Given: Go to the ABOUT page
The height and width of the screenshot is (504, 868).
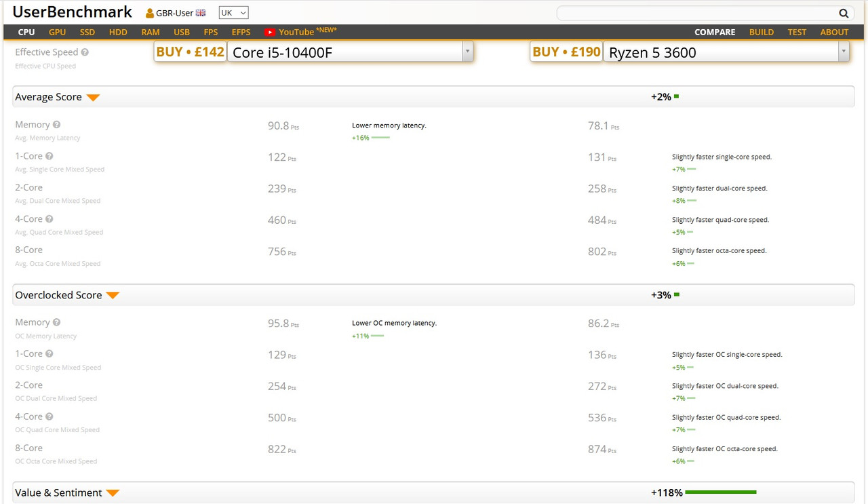Looking at the screenshot, I should (834, 32).
